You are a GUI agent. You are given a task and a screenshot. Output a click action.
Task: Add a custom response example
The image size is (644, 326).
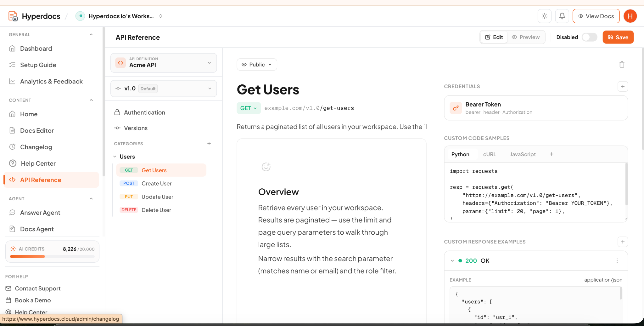point(623,242)
